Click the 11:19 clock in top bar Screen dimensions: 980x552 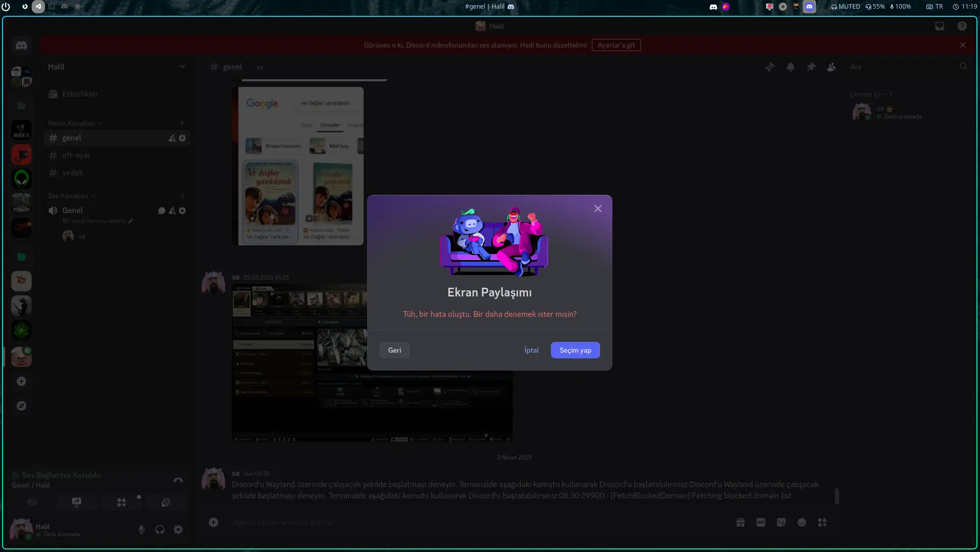(x=965, y=7)
